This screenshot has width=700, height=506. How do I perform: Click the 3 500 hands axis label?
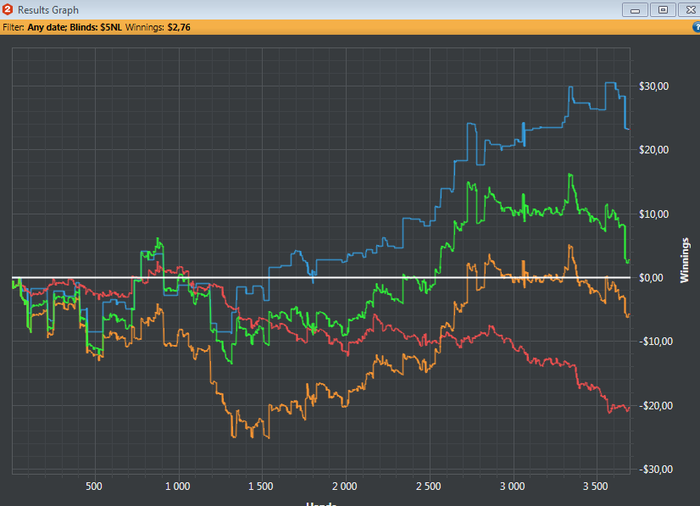(596, 486)
